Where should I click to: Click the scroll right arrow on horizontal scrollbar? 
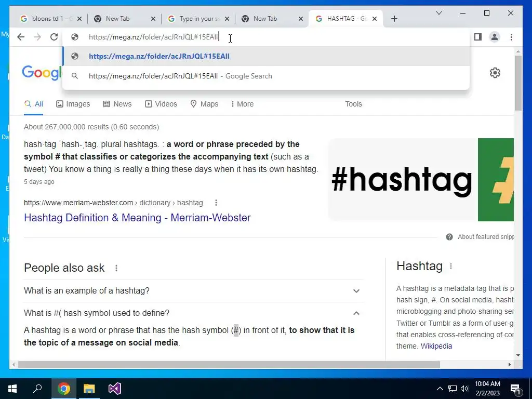[510, 364]
